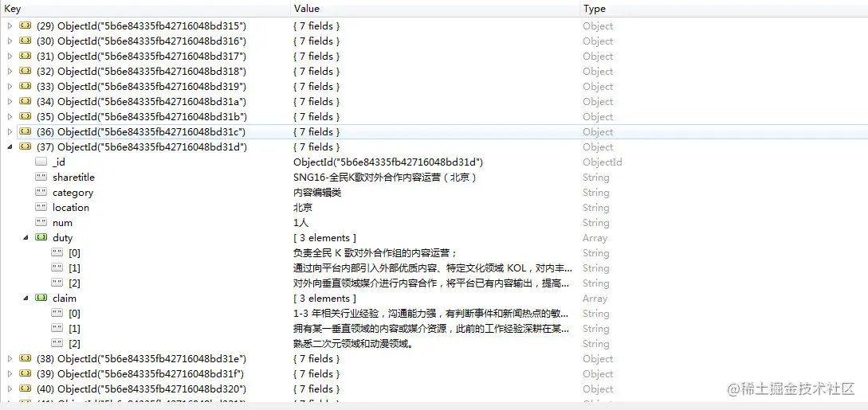Click "[ 3 elements ]" in the claim row
Image resolution: width=868 pixels, height=410 pixels.
[x=325, y=298]
